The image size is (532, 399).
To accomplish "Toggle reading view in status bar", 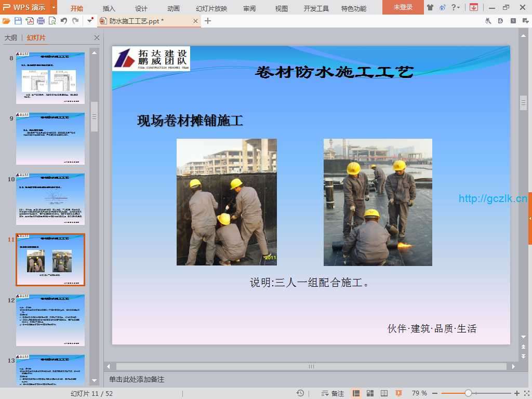I will coord(384,393).
